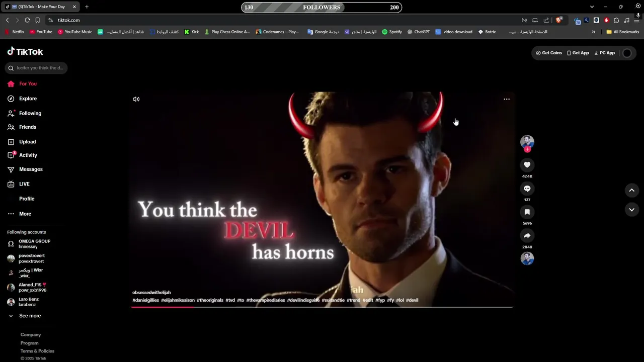Click the Get App button

click(x=578, y=53)
